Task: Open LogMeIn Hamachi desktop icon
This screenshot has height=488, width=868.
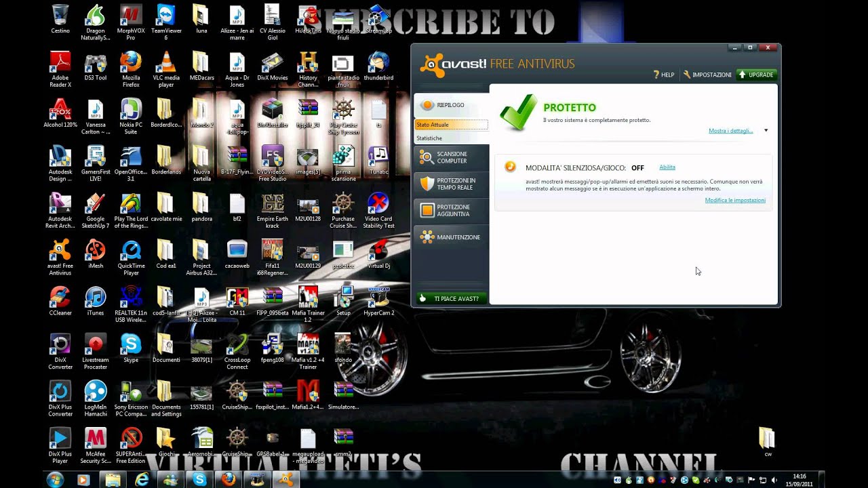Action: (x=96, y=399)
